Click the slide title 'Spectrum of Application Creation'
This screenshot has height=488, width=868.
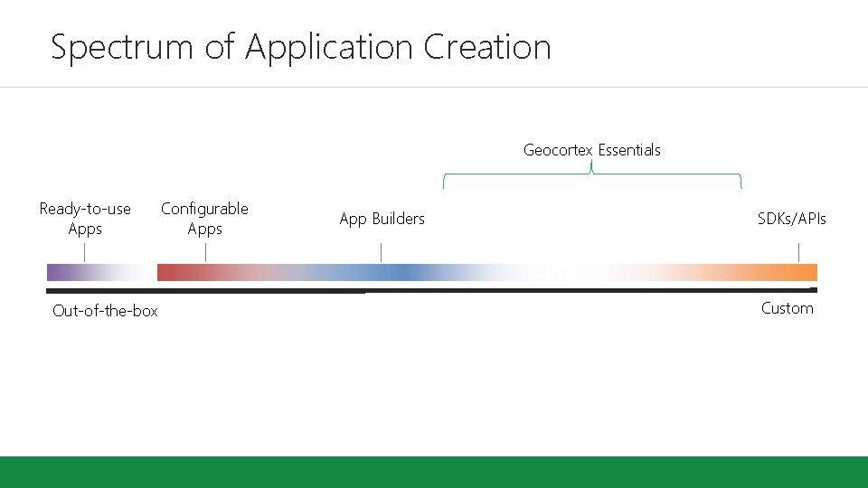[300, 48]
